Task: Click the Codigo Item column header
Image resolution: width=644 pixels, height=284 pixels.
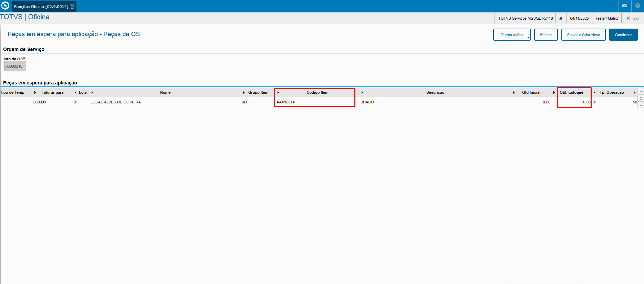Action: 317,92
